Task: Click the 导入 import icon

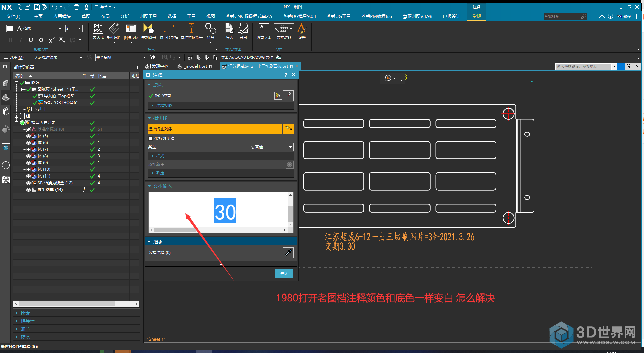Action: click(229, 31)
